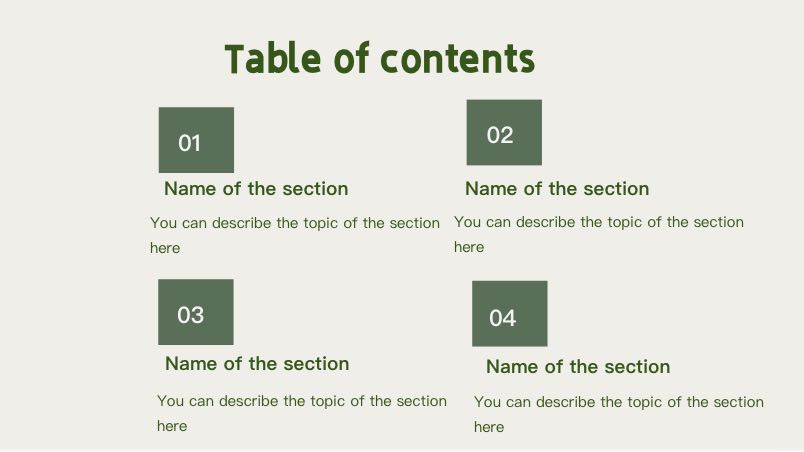Click "Name of the section" under box 01
Viewport: 804px width, 452px height.
pos(256,189)
